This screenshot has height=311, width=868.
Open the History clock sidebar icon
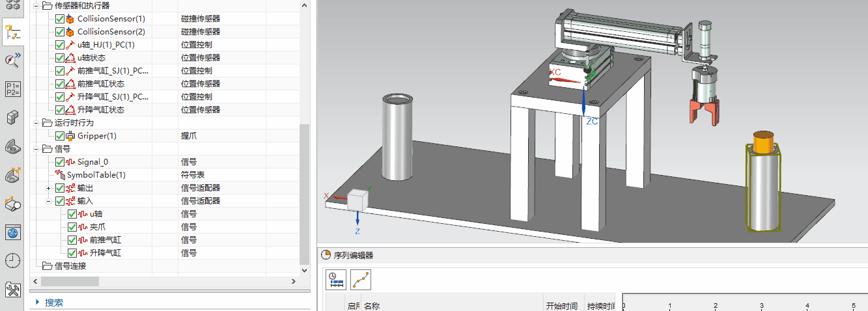(12, 260)
